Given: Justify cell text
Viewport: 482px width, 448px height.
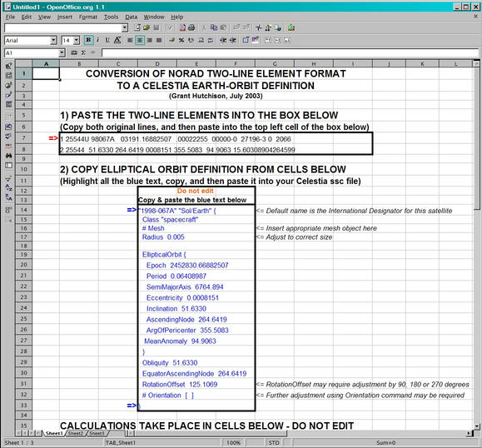Looking at the screenshot, I should (159, 40).
